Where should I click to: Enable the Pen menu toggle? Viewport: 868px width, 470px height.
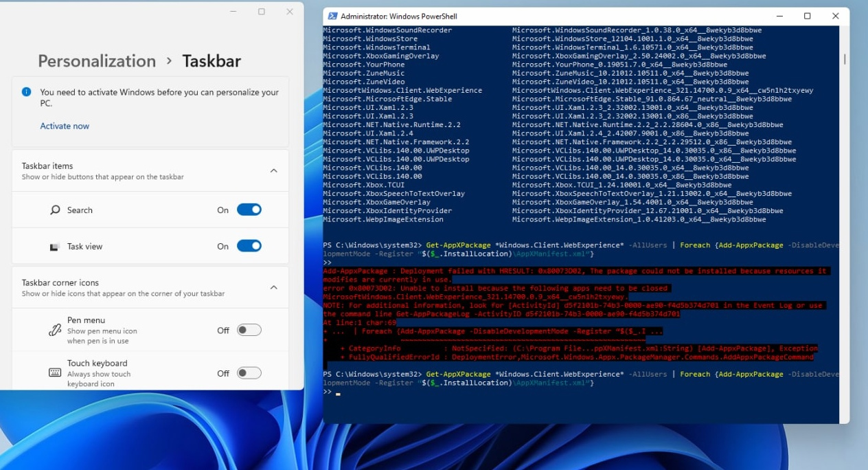coord(249,330)
